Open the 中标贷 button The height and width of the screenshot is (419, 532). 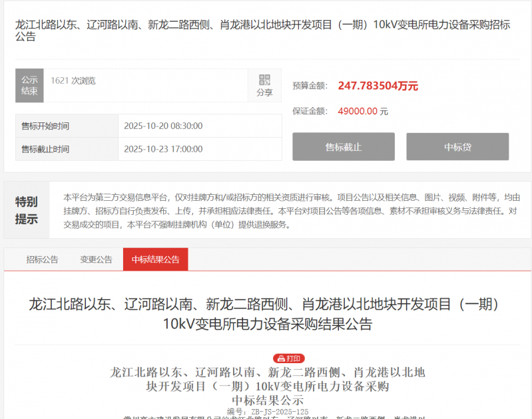click(x=457, y=147)
